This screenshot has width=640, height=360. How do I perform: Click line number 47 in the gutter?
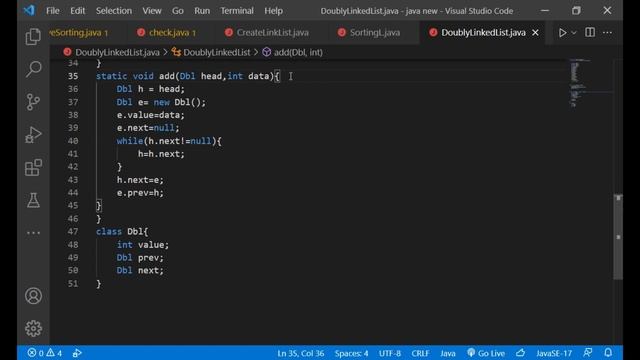tap(73, 231)
